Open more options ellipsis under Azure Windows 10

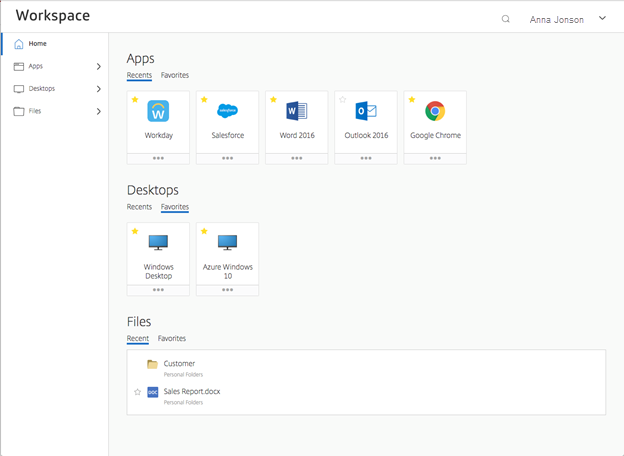point(227,290)
